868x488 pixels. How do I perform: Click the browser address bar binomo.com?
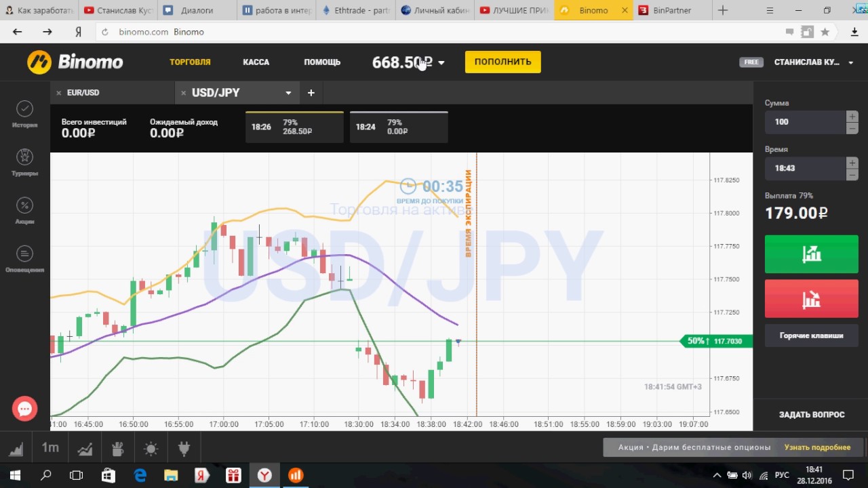[434, 32]
